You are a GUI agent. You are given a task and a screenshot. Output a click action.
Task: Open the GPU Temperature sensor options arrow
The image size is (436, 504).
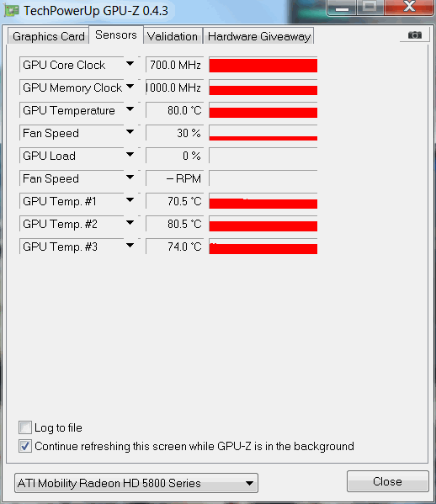click(x=130, y=109)
